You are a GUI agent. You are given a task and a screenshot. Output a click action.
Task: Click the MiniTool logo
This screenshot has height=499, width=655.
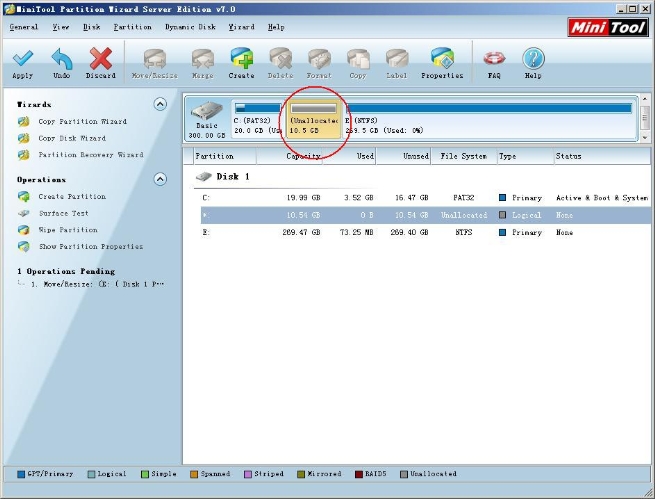pyautogui.click(x=608, y=28)
